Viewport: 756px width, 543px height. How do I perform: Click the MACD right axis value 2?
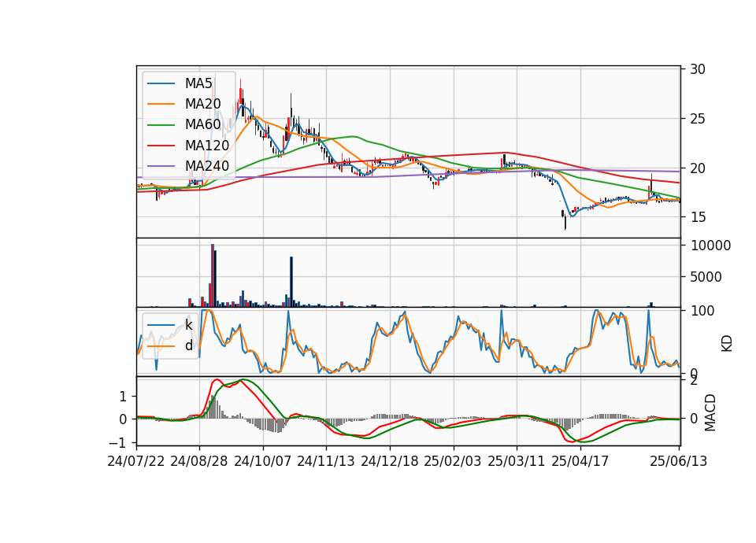pos(694,381)
